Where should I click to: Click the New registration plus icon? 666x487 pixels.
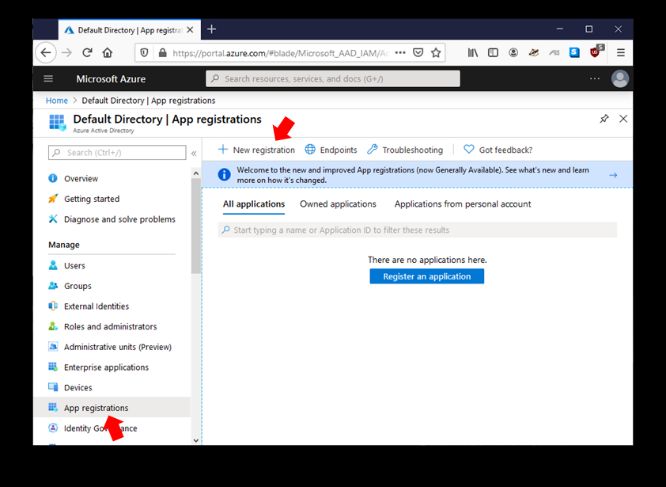(x=224, y=150)
